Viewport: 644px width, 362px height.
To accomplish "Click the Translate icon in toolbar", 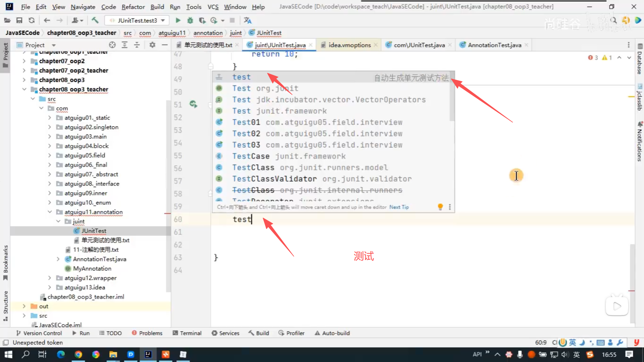I will [248, 20].
